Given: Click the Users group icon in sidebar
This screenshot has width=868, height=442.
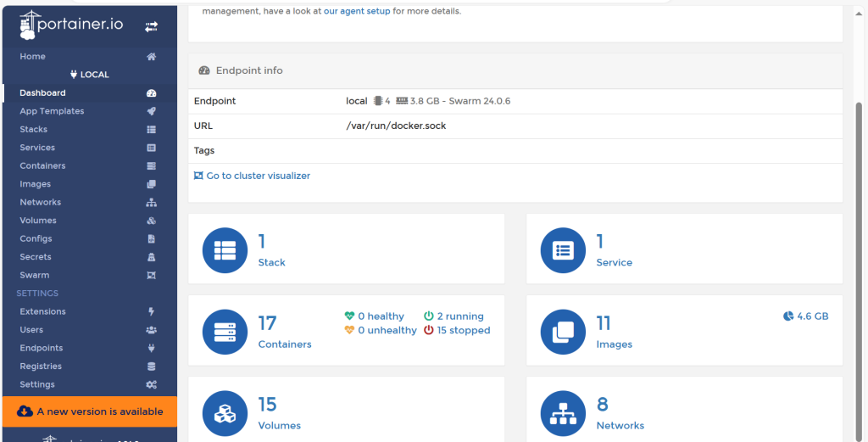Looking at the screenshot, I should (x=151, y=330).
